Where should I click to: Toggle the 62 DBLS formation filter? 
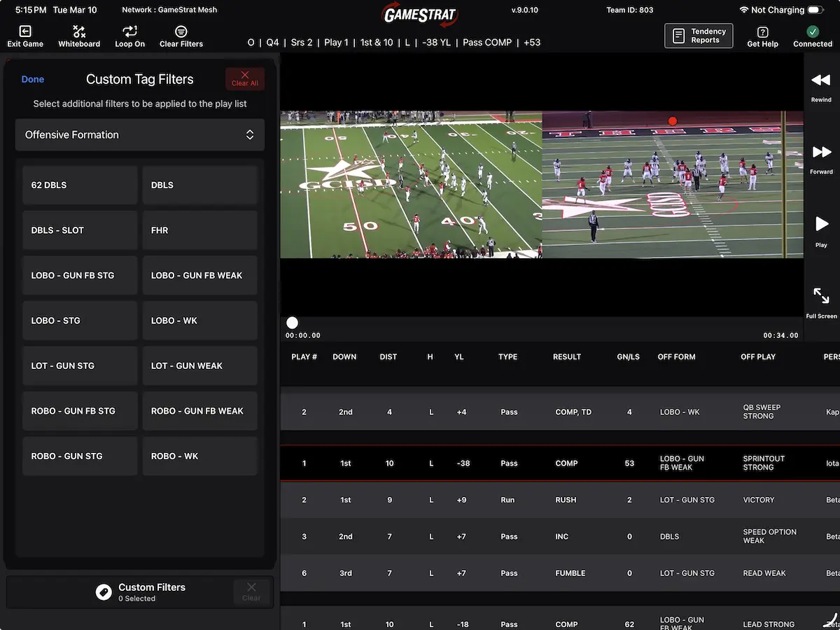coord(80,185)
